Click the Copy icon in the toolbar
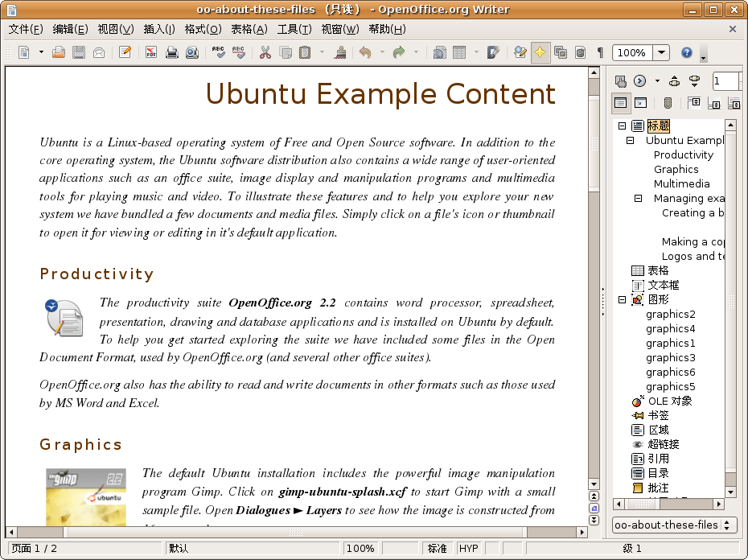The image size is (748, 560). point(286,52)
